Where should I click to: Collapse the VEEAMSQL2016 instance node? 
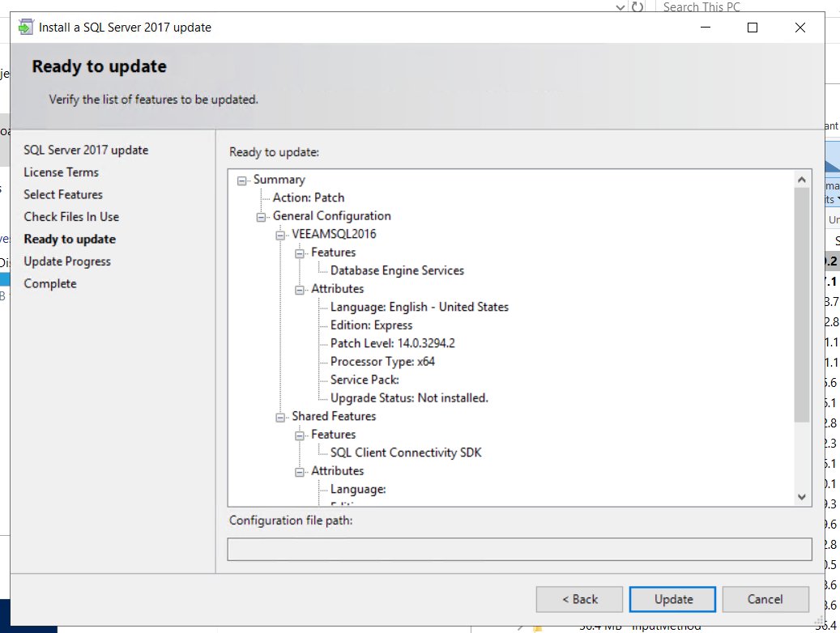(x=280, y=236)
